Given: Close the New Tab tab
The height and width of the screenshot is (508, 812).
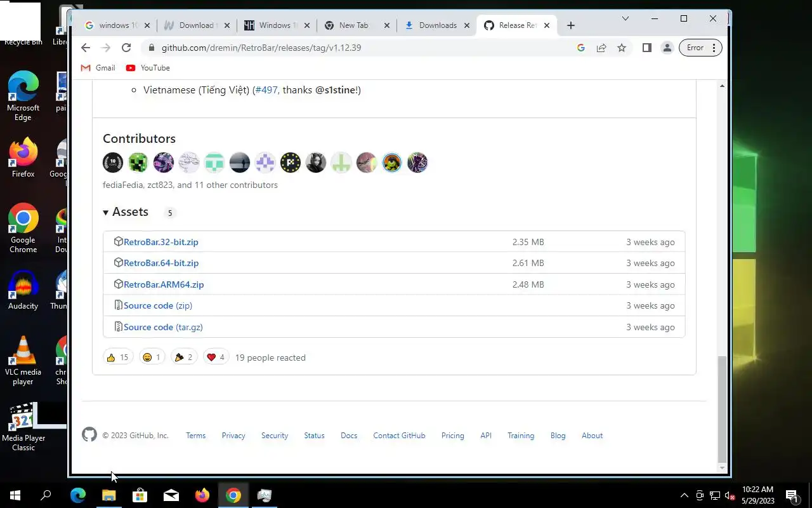Looking at the screenshot, I should tap(387, 25).
